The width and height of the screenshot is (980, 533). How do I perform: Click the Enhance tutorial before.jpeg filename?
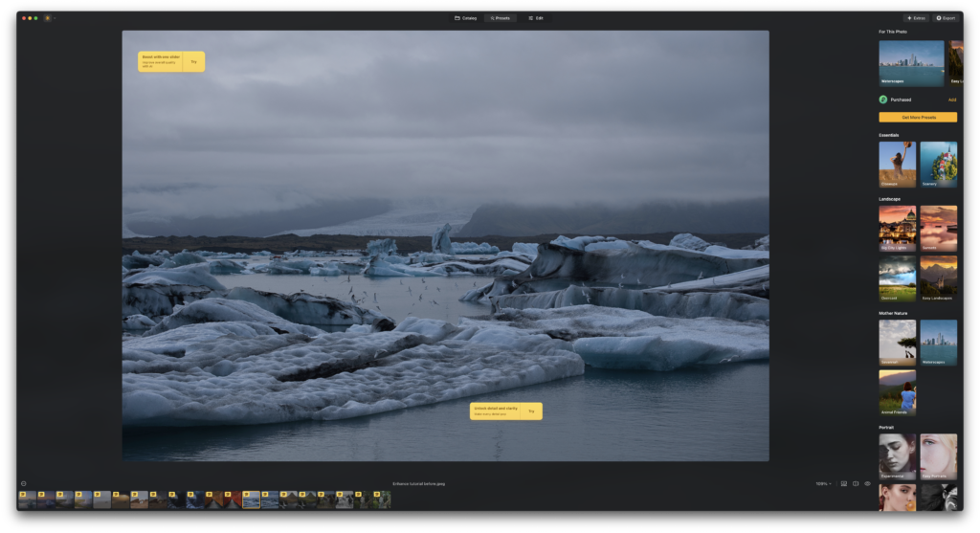pos(419,483)
